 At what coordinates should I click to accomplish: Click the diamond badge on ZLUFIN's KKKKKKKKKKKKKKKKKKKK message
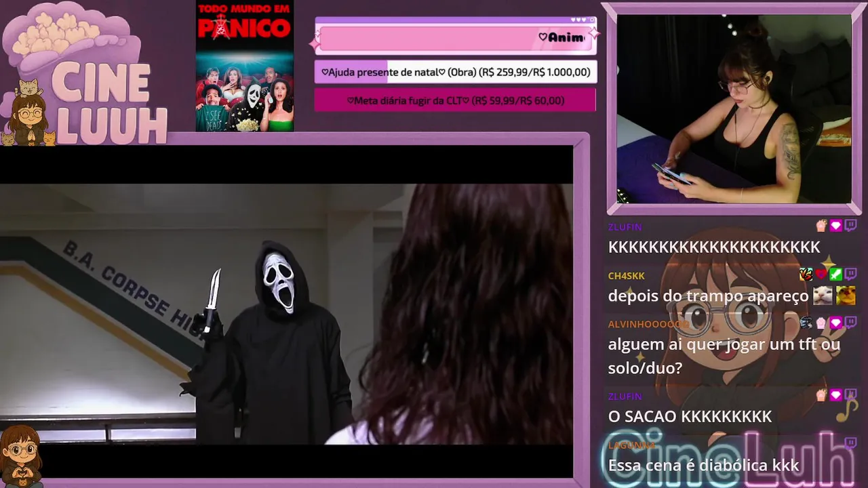pyautogui.click(x=835, y=226)
